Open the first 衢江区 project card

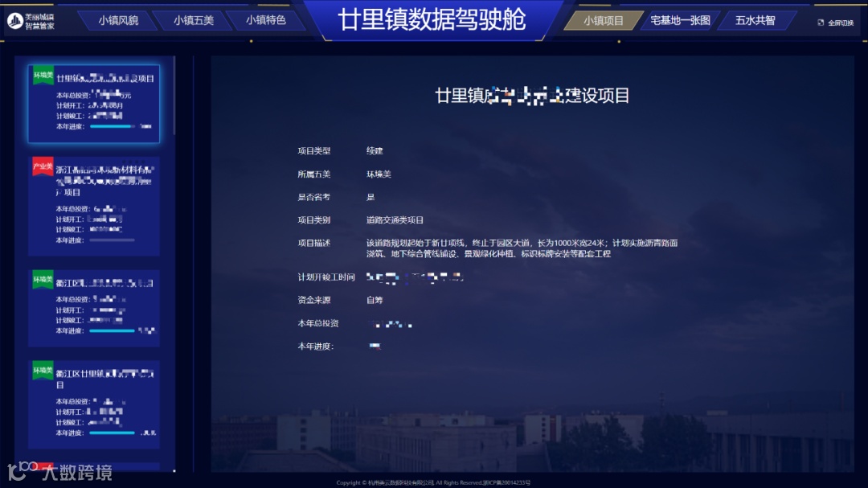pyautogui.click(x=93, y=308)
